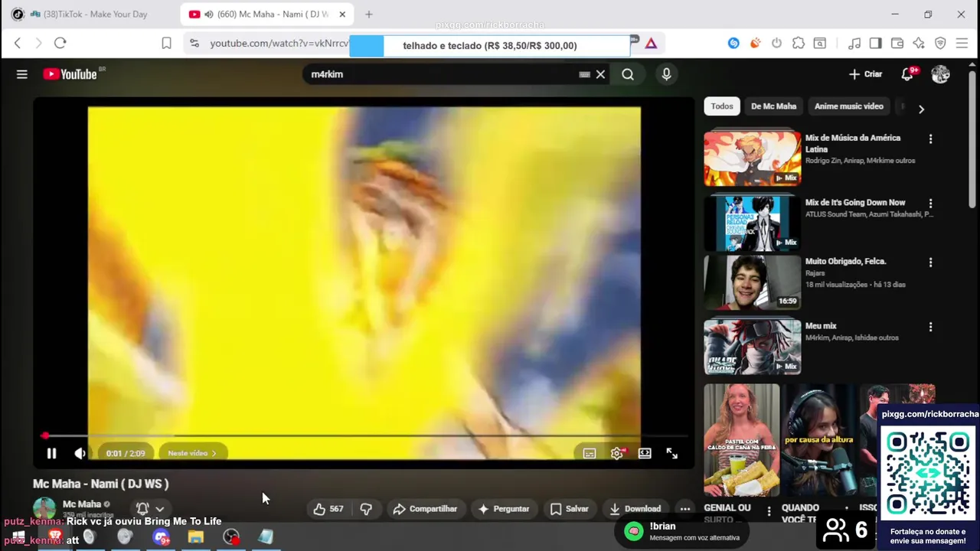Expand the Neste vídeo chapters chip
Screen dimensions: 980x551
coord(191,453)
